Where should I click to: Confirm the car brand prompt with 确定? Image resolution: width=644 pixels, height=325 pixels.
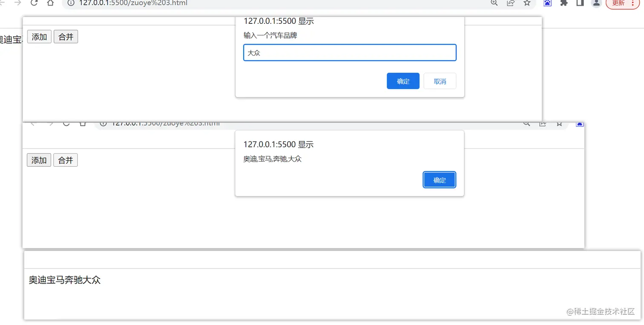click(x=403, y=81)
